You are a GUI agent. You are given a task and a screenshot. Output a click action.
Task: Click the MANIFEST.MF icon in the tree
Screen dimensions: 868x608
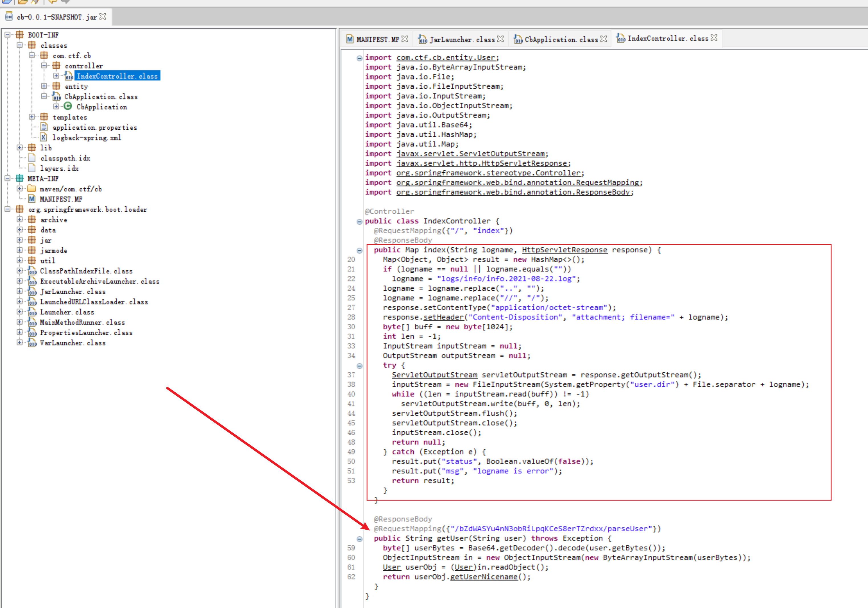point(32,199)
